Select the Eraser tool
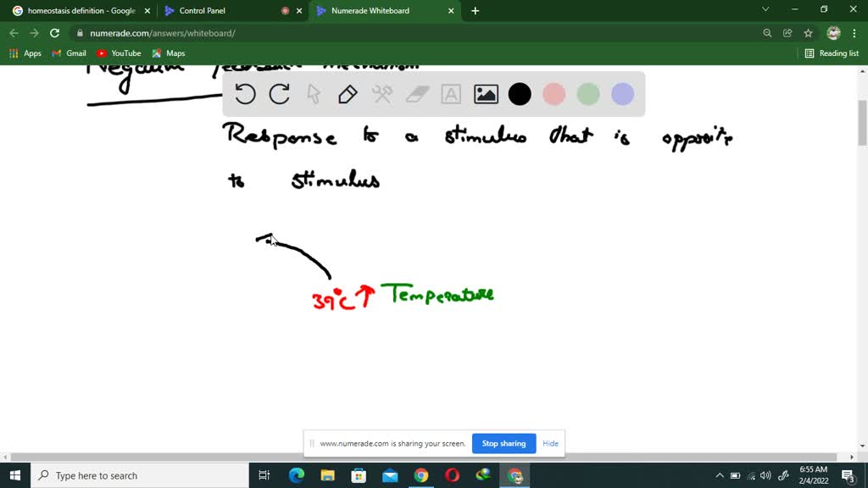Viewport: 868px width, 488px height. click(x=417, y=94)
